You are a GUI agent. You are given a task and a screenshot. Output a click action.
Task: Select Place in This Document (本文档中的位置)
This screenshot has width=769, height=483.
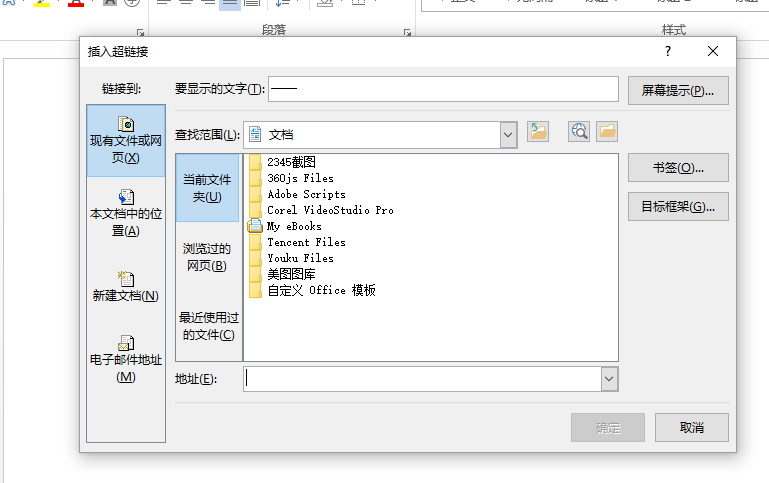[126, 214]
